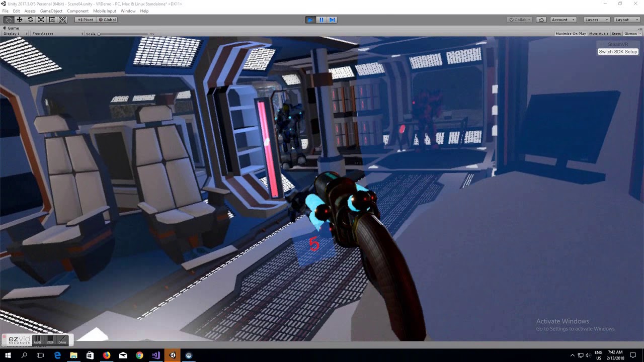
Task: Click the Switch SDK Setup button
Action: point(618,52)
